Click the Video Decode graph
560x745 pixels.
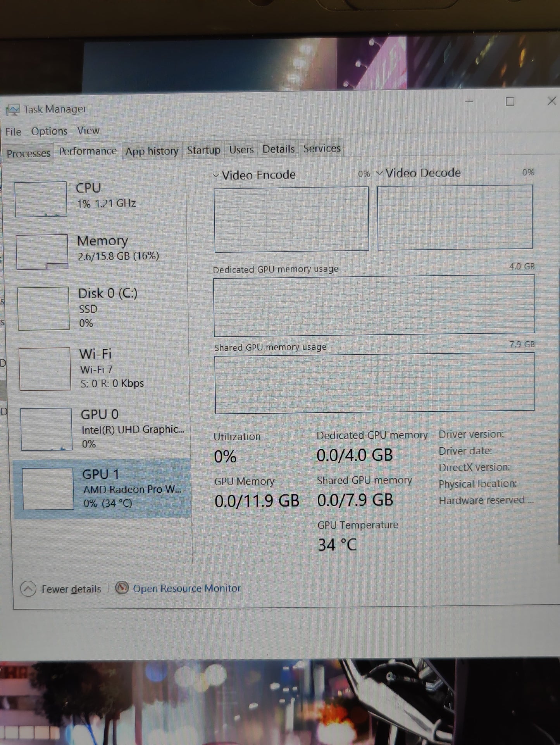pyautogui.click(x=455, y=217)
